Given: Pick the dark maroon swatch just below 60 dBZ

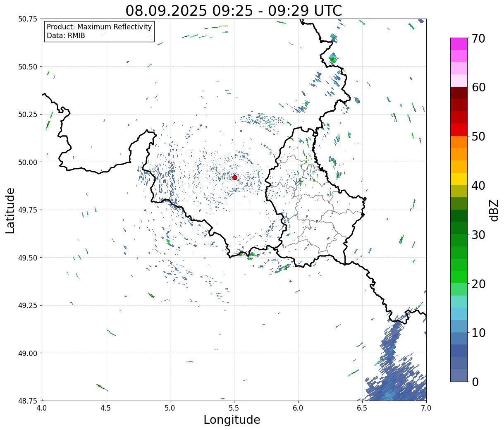Looking at the screenshot, I should [459, 93].
